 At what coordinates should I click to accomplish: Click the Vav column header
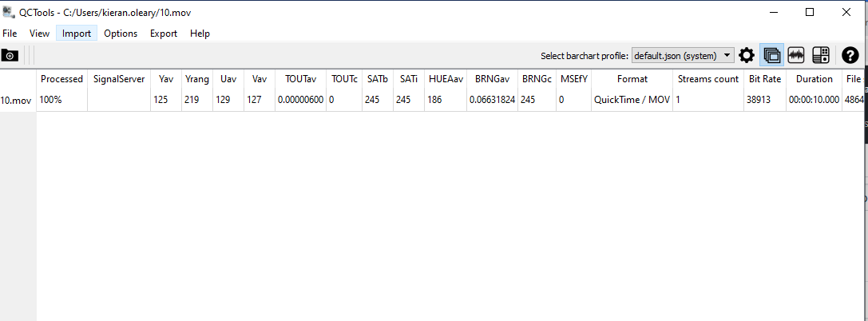(x=259, y=79)
